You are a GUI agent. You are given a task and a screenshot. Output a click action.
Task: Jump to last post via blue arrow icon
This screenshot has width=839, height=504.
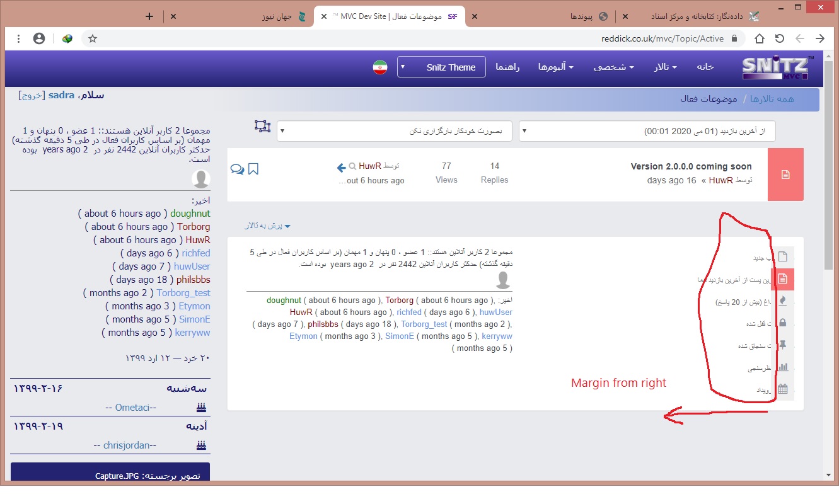pyautogui.click(x=341, y=168)
